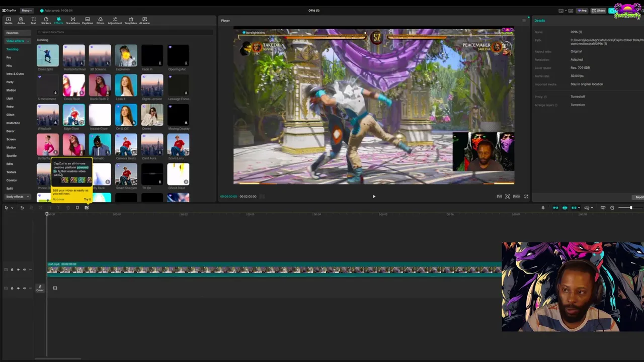Download the Fade In effect
This screenshot has height=362, width=644.
[159, 63]
